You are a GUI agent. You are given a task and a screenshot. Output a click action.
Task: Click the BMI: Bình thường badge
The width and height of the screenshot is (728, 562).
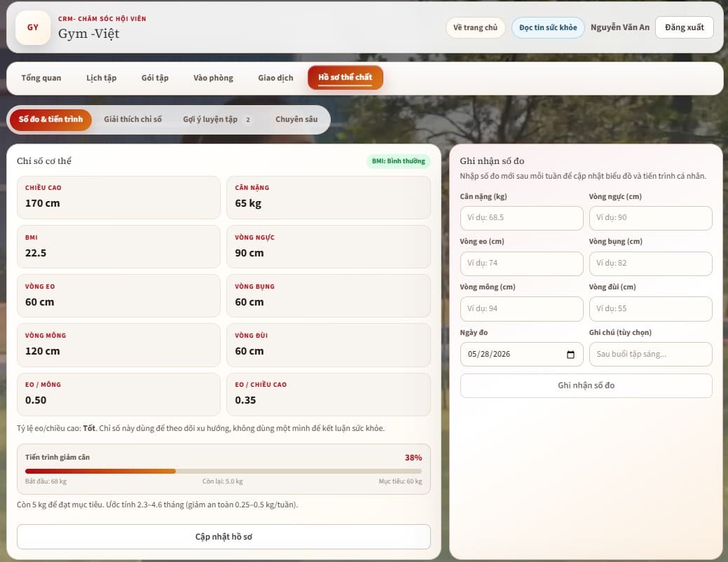(x=399, y=161)
